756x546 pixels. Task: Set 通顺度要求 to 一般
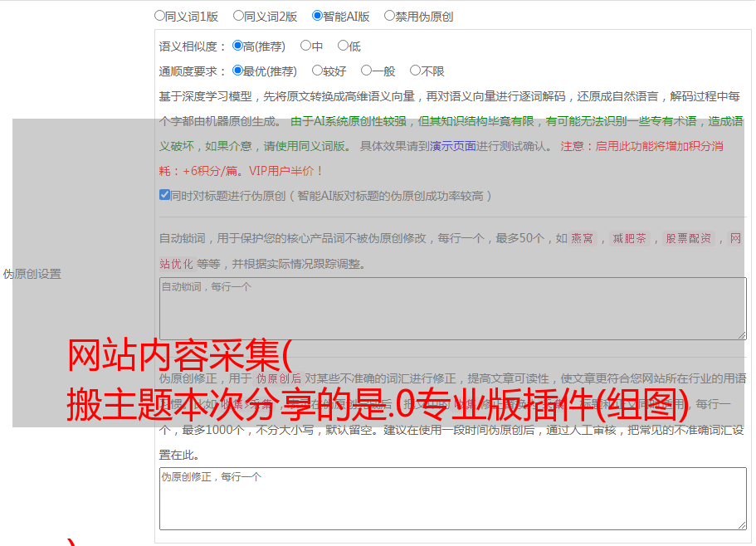point(367,71)
